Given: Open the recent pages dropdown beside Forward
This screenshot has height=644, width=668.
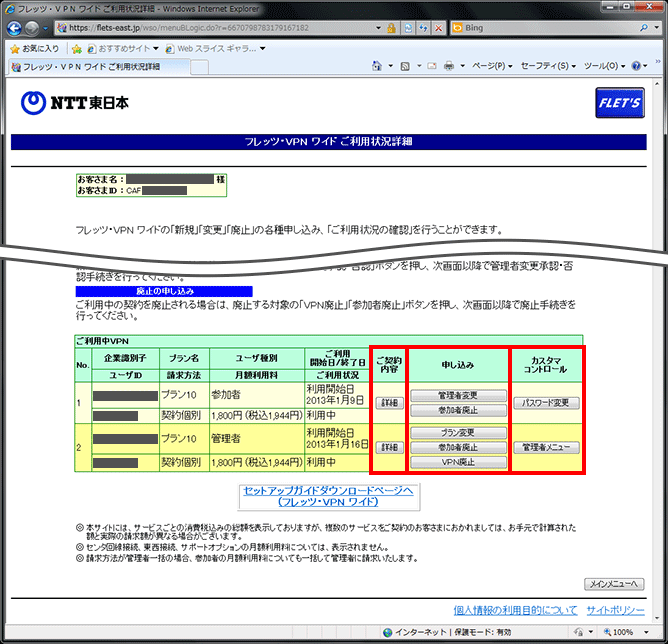Looking at the screenshot, I should tap(45, 29).
